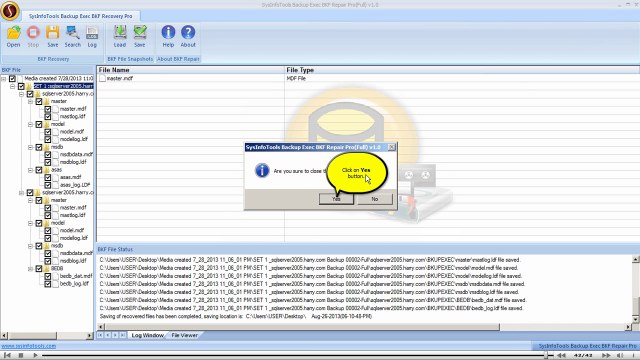
Task: Click the last-page arrow beside Log Window tab
Action: click(122, 335)
